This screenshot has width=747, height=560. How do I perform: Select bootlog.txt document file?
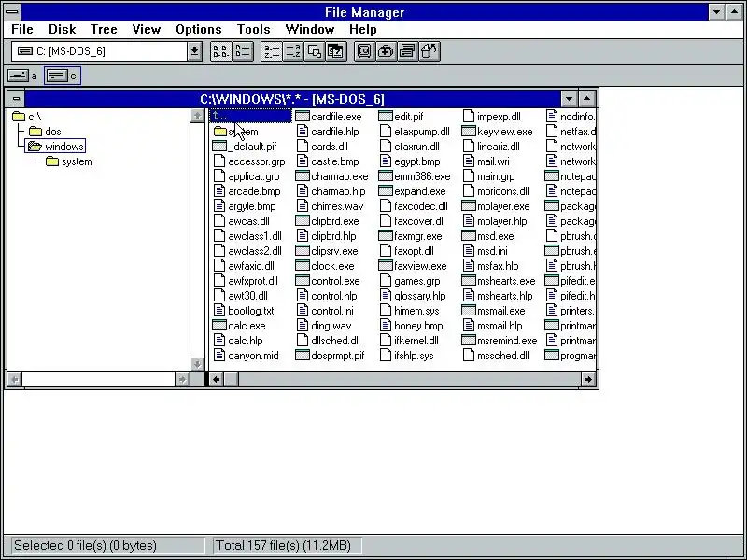point(244,311)
